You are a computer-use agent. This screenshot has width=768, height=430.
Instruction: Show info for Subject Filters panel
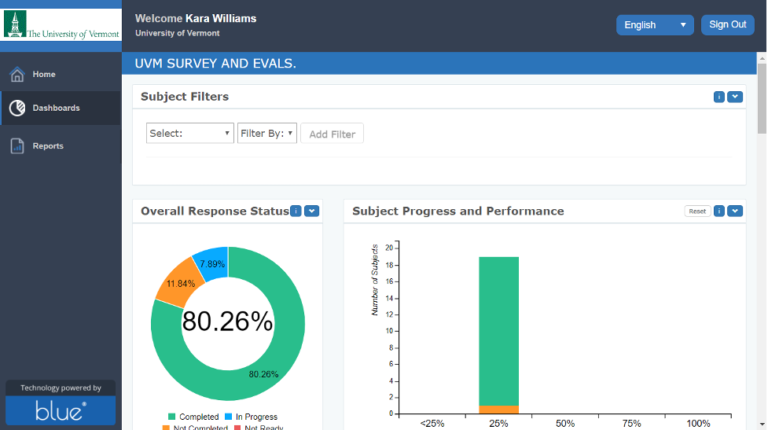pos(719,97)
